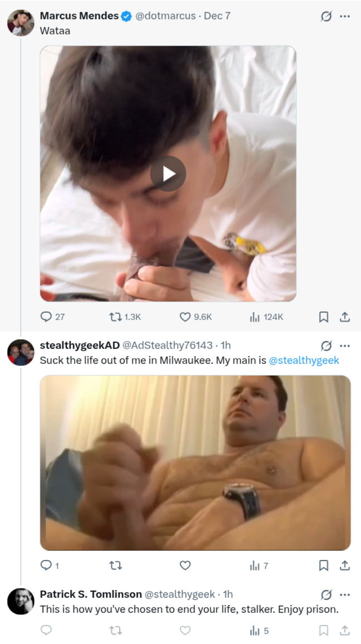Screen dimensions: 361x644
Task: Repost Patrick S. Tomlinson's reply
Action: click(116, 630)
